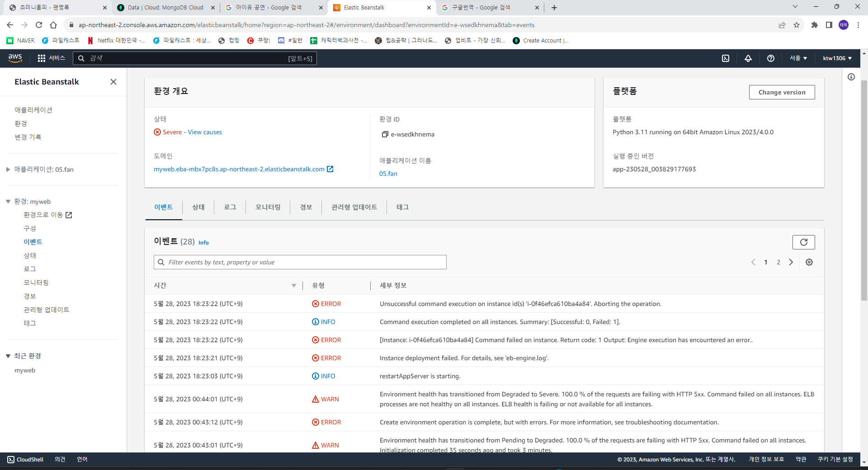Click the events Info link
This screenshot has height=470, width=868.
tap(203, 243)
